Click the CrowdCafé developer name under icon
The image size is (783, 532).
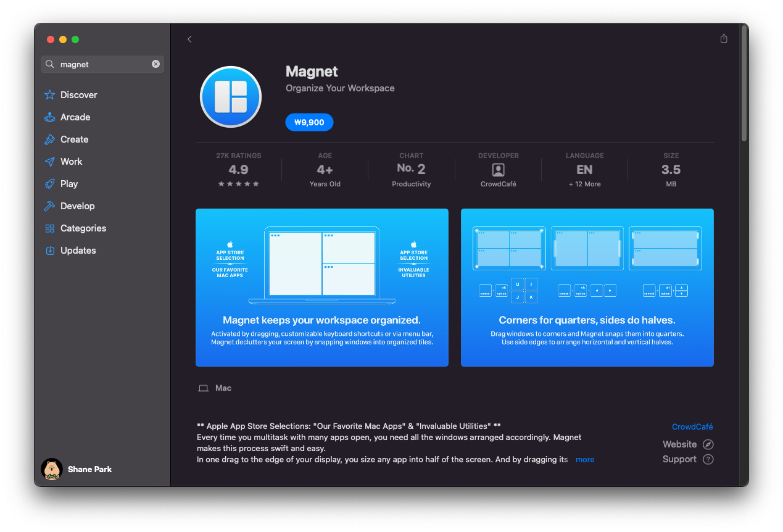(499, 184)
